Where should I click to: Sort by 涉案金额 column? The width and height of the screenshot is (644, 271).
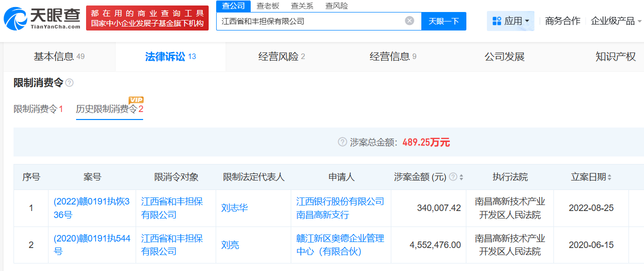[x=461, y=177]
